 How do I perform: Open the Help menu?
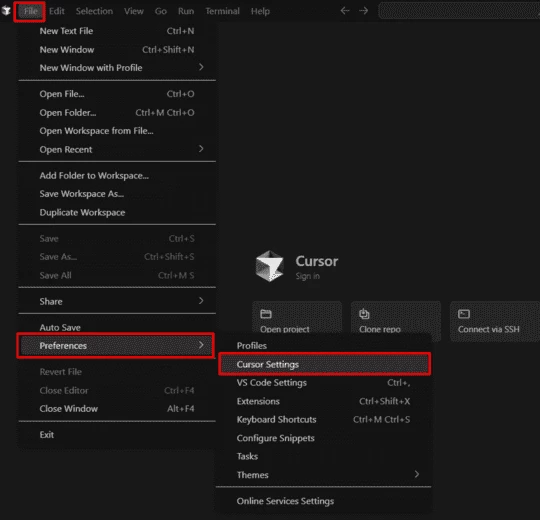tap(260, 11)
